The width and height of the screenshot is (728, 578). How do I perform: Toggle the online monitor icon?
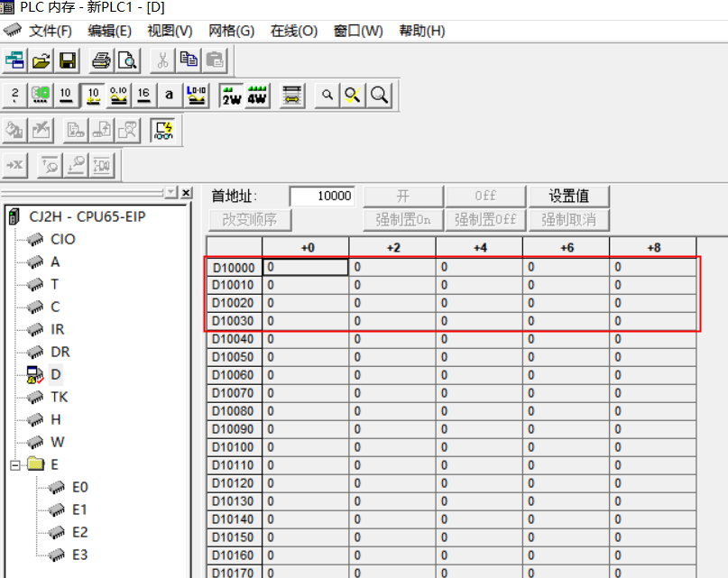(x=163, y=130)
